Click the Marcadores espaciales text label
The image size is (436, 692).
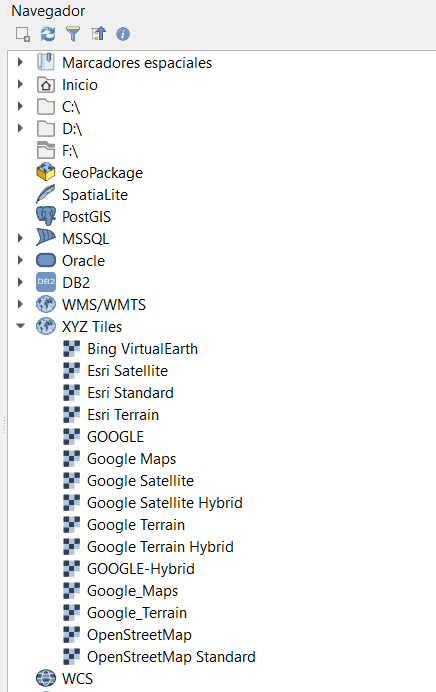[x=137, y=63]
